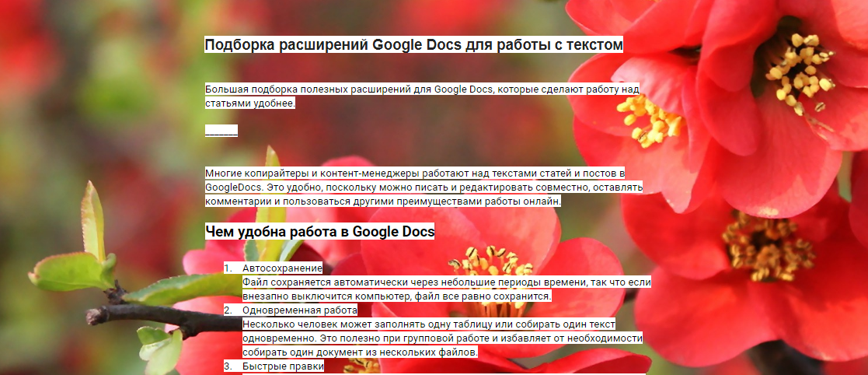
Task: Click the line starting "комментарии и пользоваться"
Action: pyautogui.click(x=382, y=202)
